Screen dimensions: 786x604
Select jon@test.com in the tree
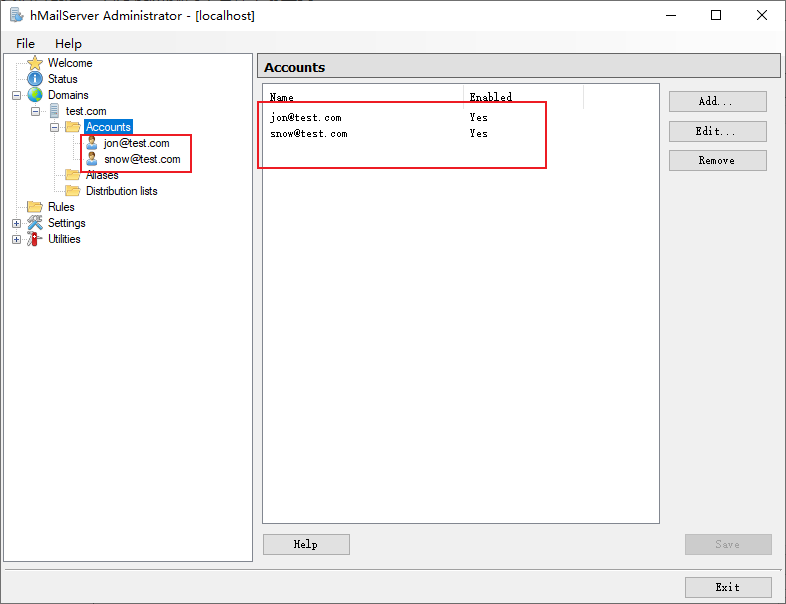coord(137,143)
